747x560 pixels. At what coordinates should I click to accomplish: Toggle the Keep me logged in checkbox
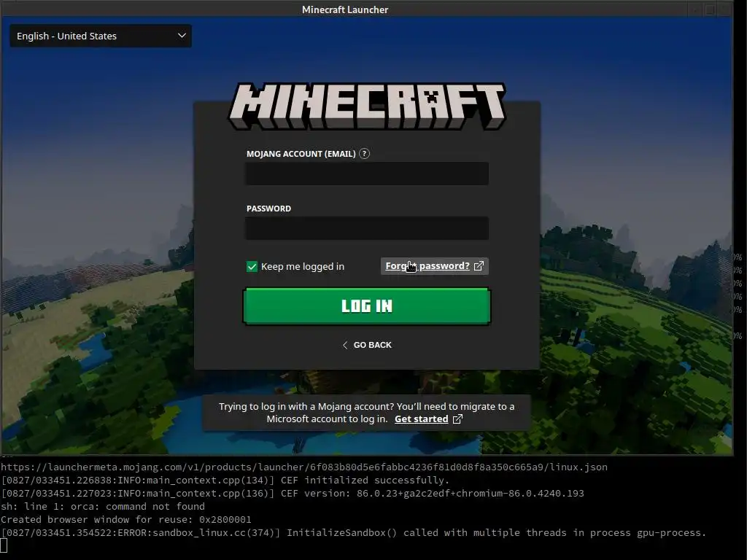tap(252, 267)
